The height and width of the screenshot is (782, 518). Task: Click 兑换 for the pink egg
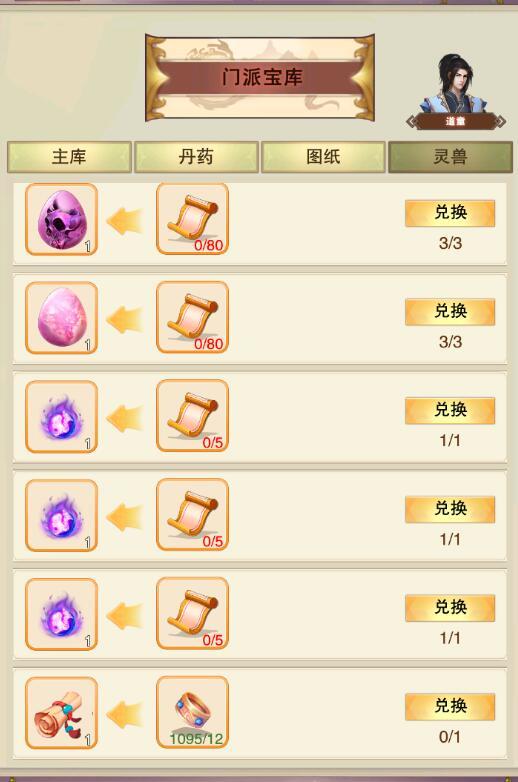pyautogui.click(x=450, y=312)
